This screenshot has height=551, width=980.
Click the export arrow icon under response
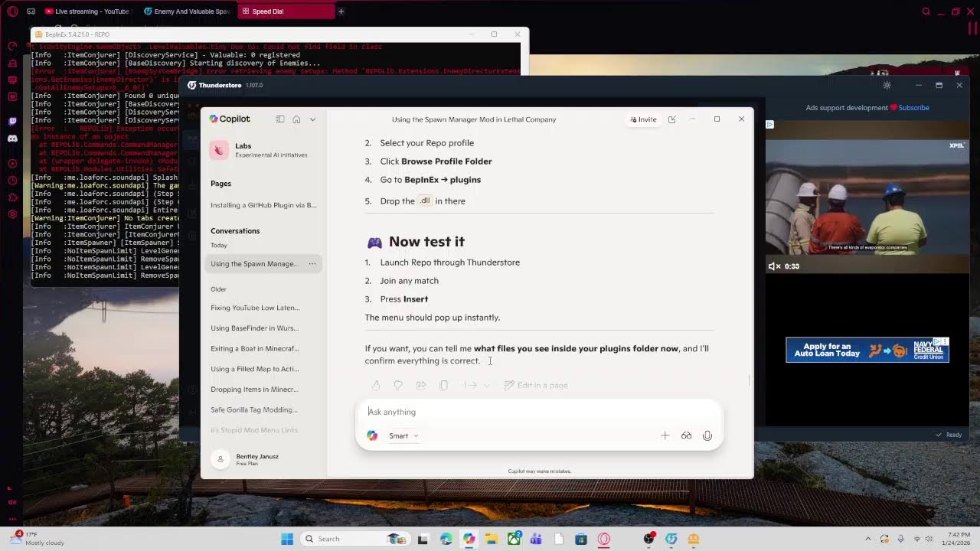click(470, 386)
